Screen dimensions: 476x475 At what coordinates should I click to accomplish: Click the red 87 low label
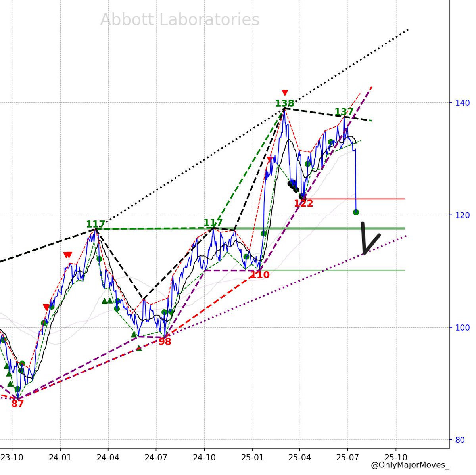click(17, 404)
